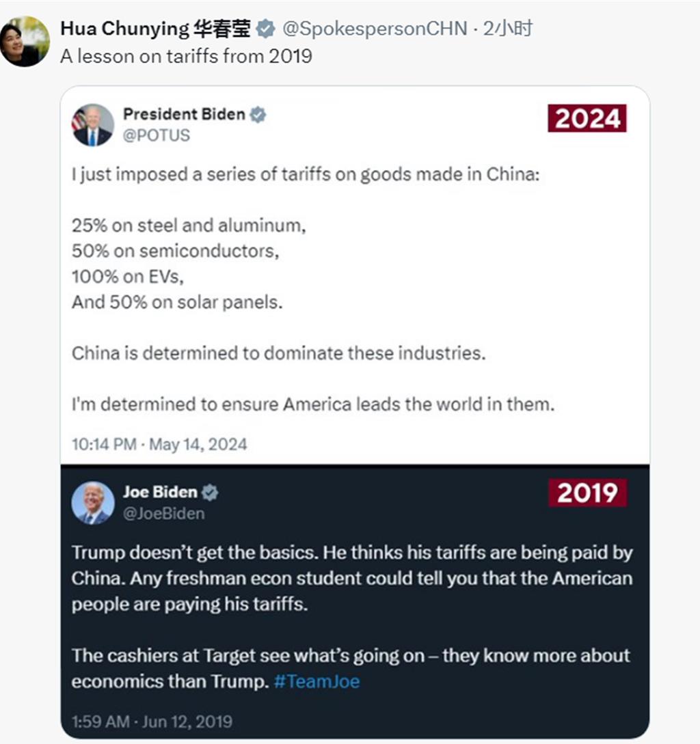The image size is (700, 744).
Task: Click the verified badge beside Hua Chunying
Action: pos(265,29)
